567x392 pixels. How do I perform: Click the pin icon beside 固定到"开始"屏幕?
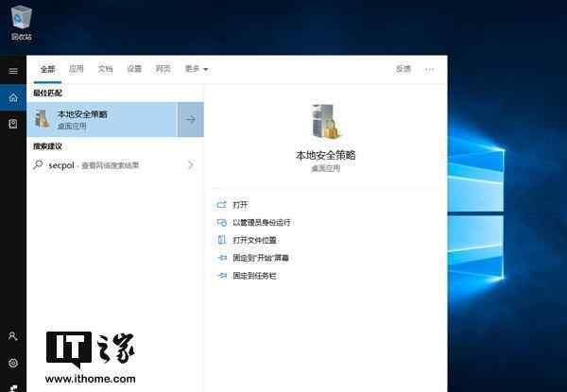click(x=222, y=258)
